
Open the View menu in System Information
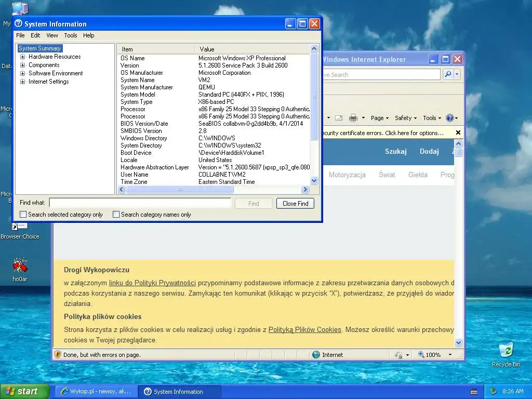[x=52, y=35]
